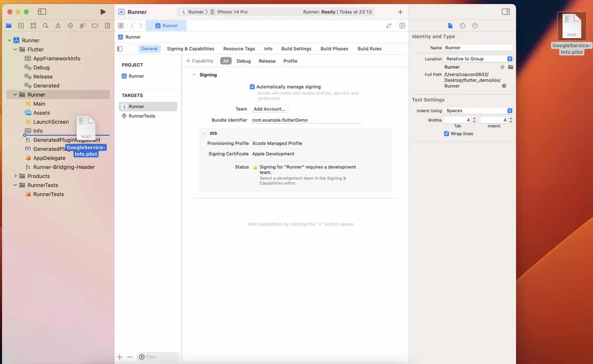Open the Build Phases tab

point(334,49)
